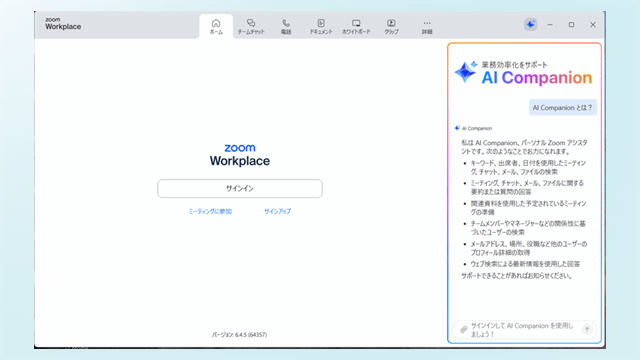Click the central zoom Workplace logo
Image resolution: width=640 pixels, height=360 pixels.
(x=240, y=155)
